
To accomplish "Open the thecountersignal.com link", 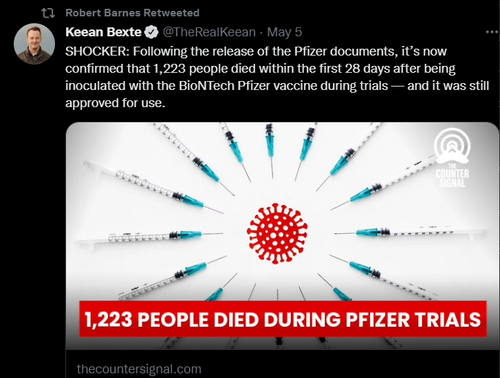I will click(x=139, y=369).
